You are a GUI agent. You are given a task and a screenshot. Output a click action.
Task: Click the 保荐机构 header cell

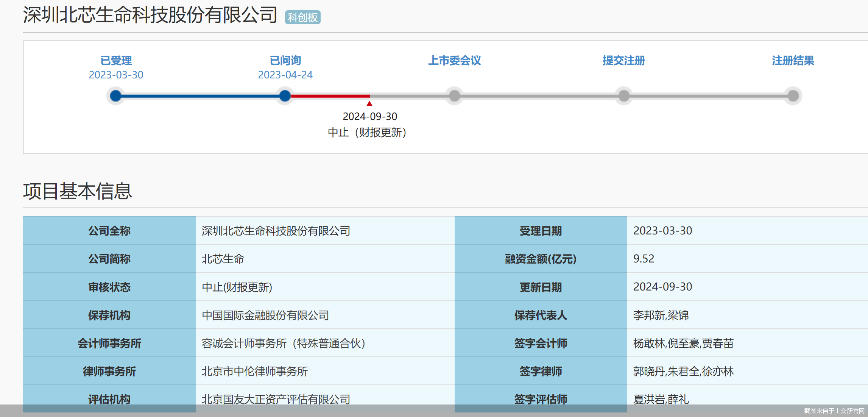pyautogui.click(x=109, y=315)
